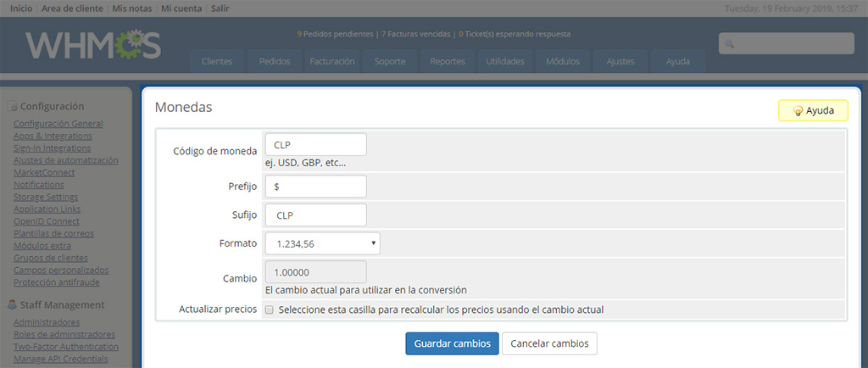
Task: Open Protección antifraude link
Action: coord(57,282)
